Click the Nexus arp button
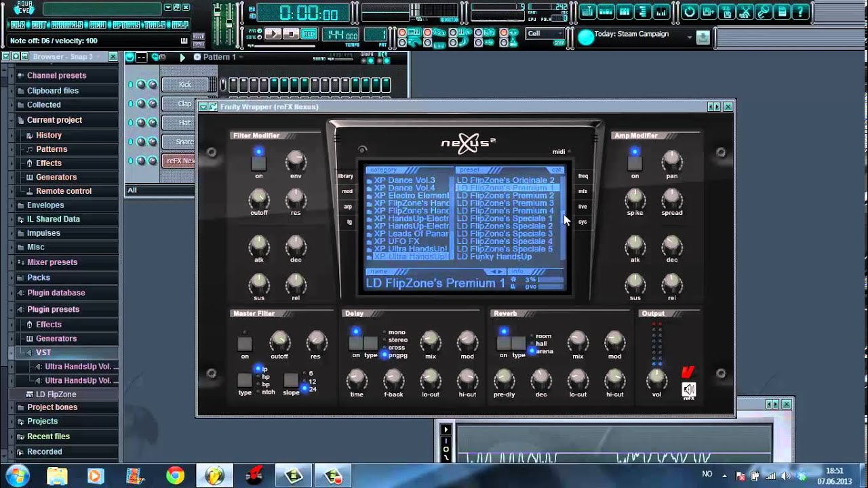Screen dimensions: 868x488 pos(347,207)
